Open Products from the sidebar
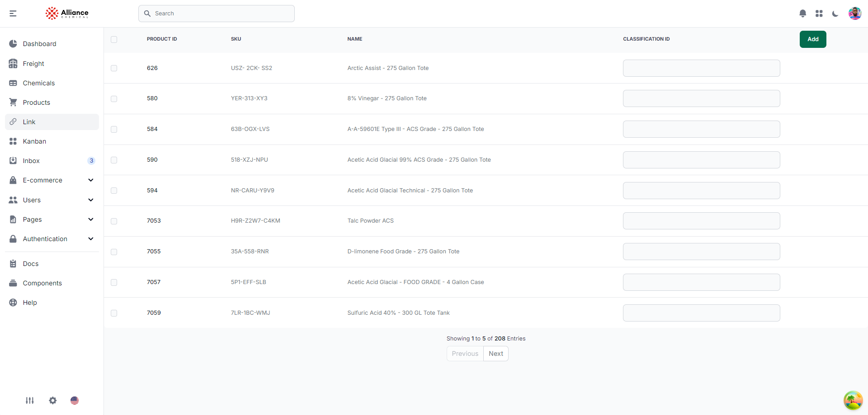This screenshot has height=415, width=868. 52,103
